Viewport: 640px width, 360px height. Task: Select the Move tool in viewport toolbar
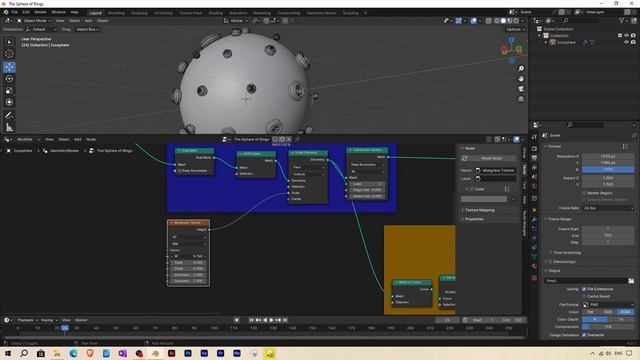(x=9, y=67)
